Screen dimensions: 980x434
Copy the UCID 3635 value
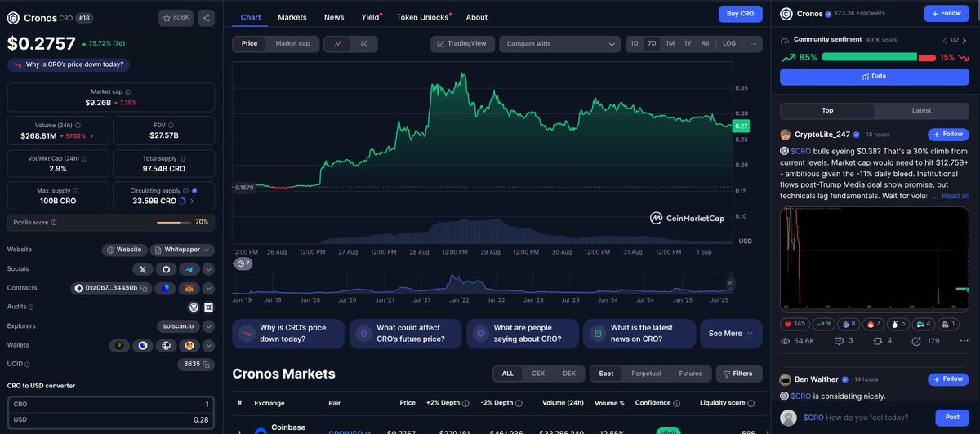pos(207,365)
